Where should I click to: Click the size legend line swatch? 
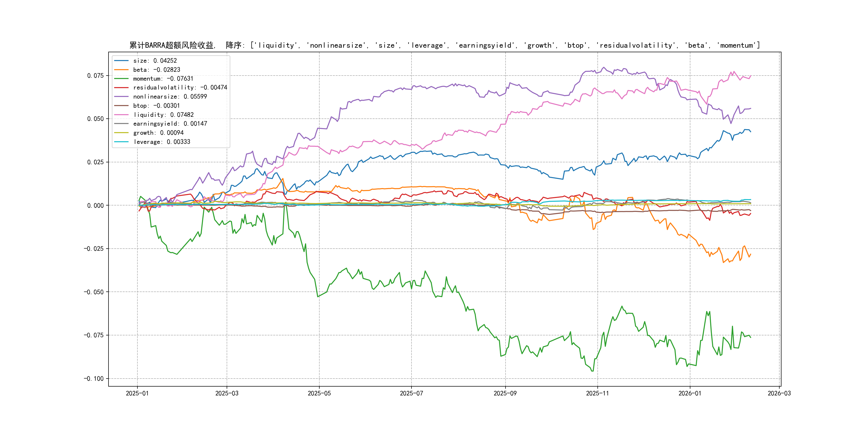(x=121, y=61)
